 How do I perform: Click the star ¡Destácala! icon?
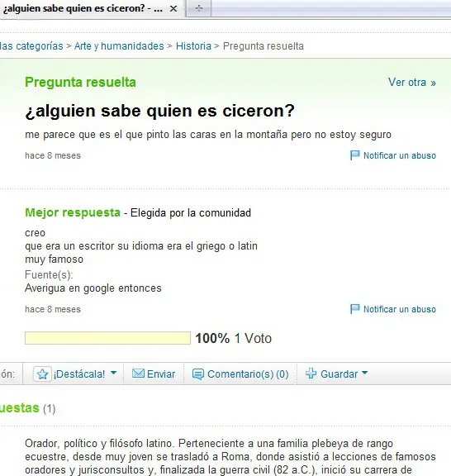[x=42, y=374]
